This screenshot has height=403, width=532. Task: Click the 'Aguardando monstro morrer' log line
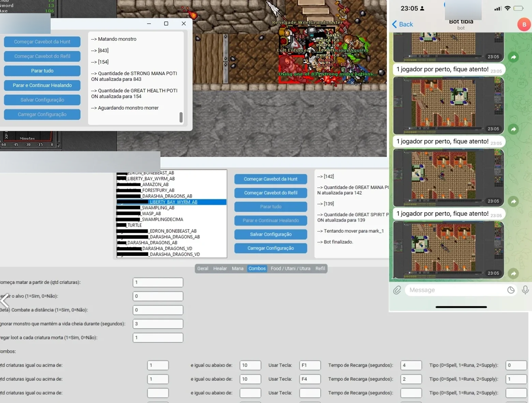click(x=125, y=108)
